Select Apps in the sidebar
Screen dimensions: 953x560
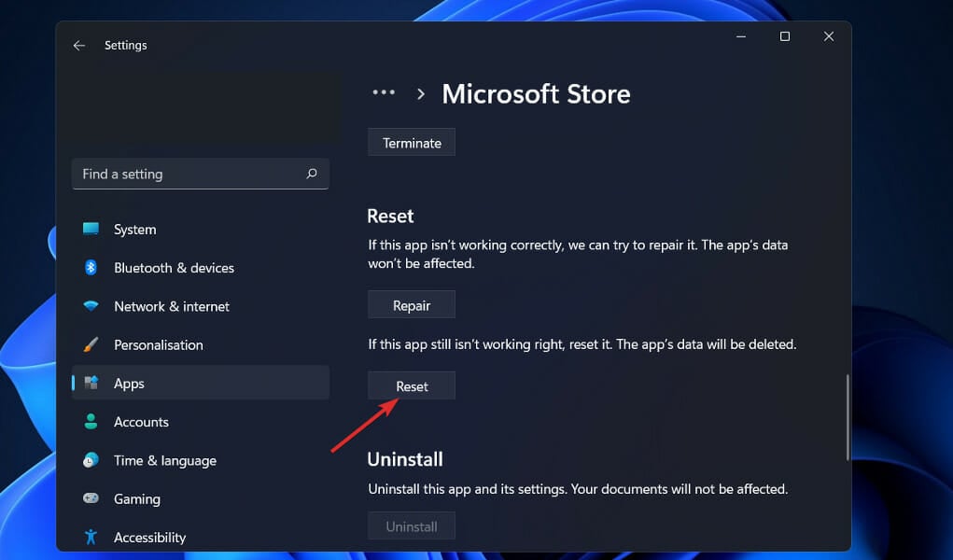201,383
